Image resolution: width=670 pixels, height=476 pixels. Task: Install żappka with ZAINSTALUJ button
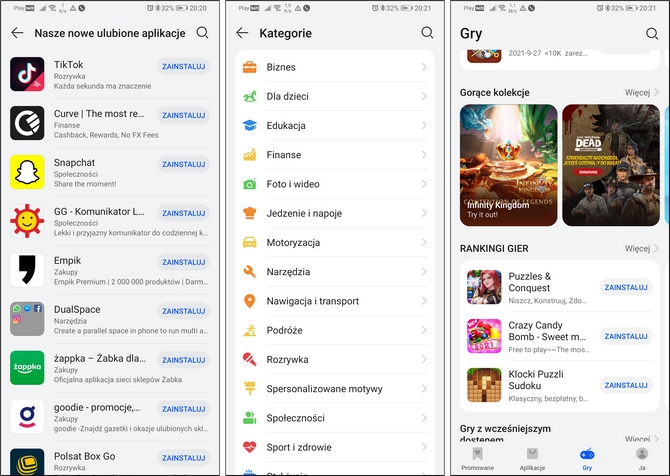click(x=183, y=360)
